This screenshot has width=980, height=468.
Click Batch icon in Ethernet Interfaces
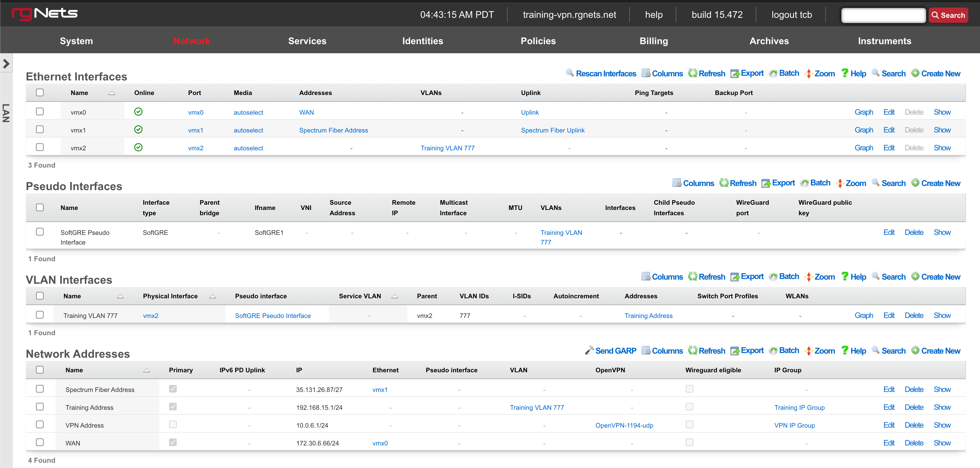tap(773, 73)
